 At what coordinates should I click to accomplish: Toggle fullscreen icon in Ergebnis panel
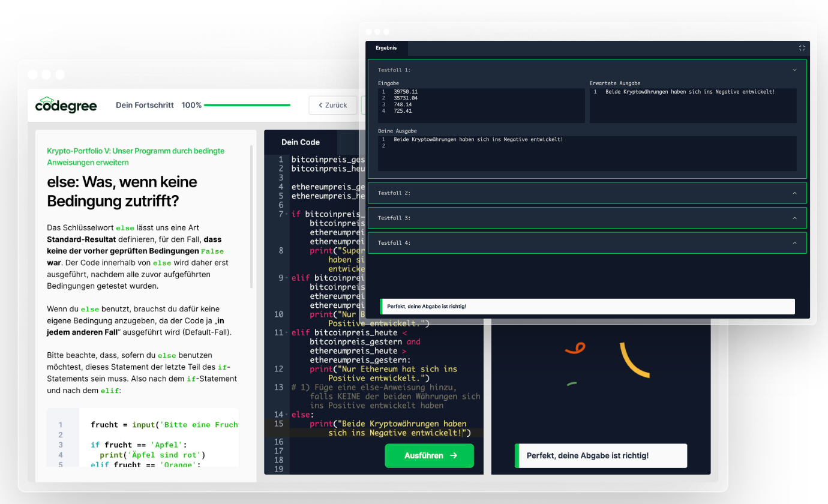[x=802, y=48]
